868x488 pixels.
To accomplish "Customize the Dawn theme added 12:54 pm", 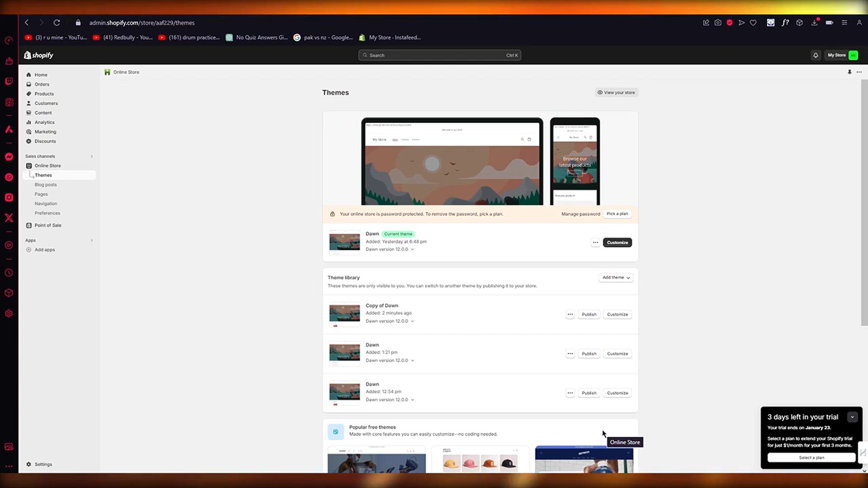I will [618, 393].
